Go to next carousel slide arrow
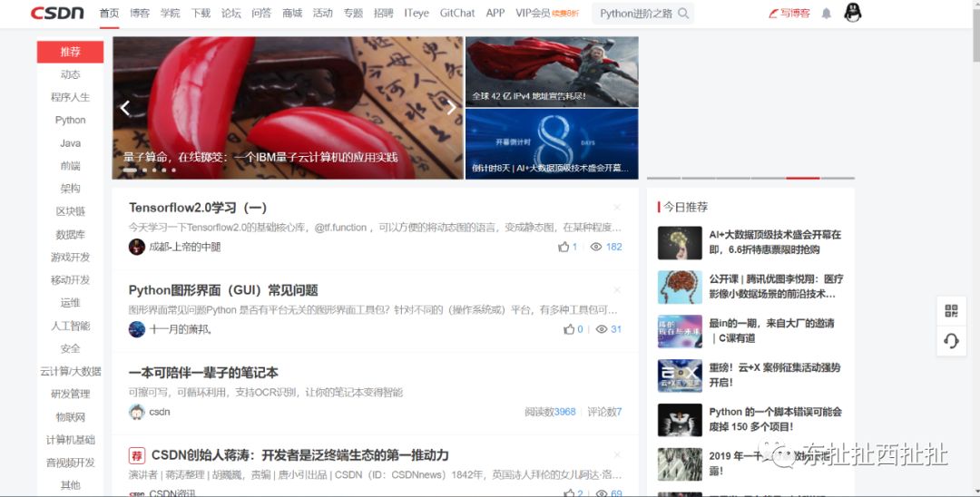The height and width of the screenshot is (497, 980). (x=451, y=108)
